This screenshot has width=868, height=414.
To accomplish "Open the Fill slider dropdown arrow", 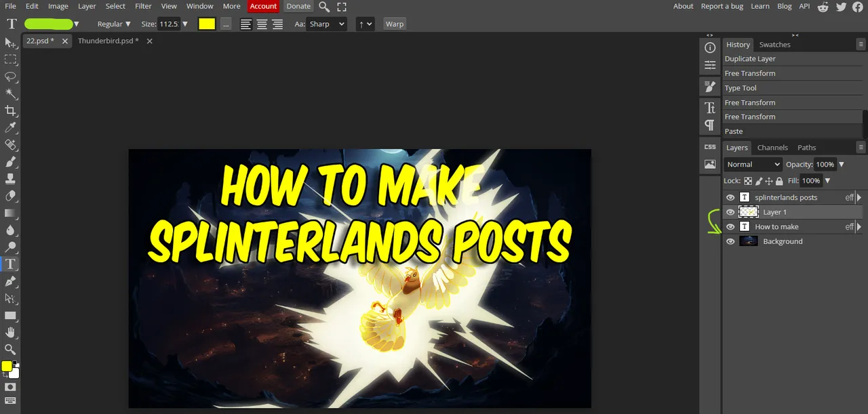I will pos(827,181).
